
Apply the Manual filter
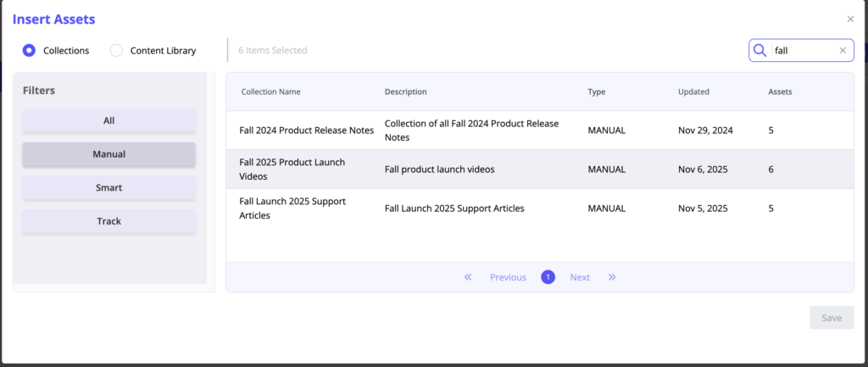pyautogui.click(x=108, y=154)
